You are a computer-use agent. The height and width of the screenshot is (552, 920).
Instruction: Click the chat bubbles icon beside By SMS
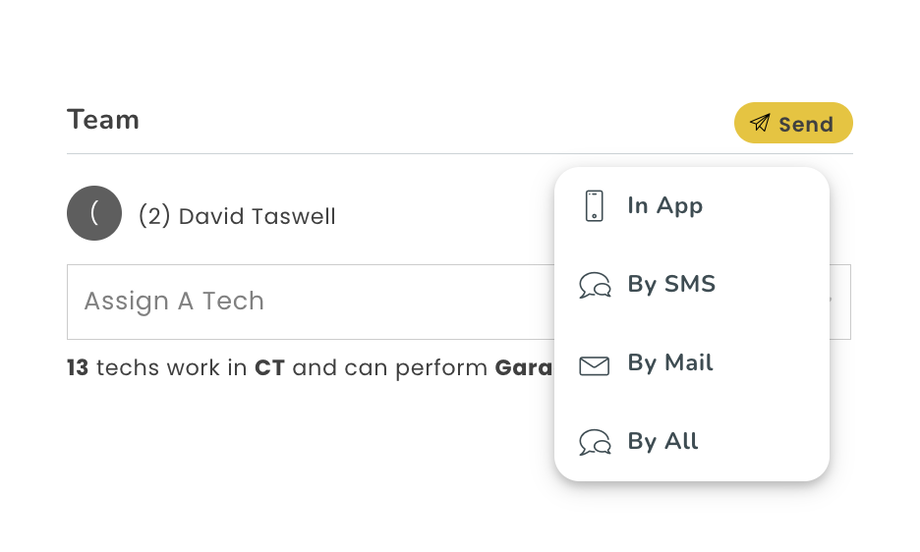(594, 285)
